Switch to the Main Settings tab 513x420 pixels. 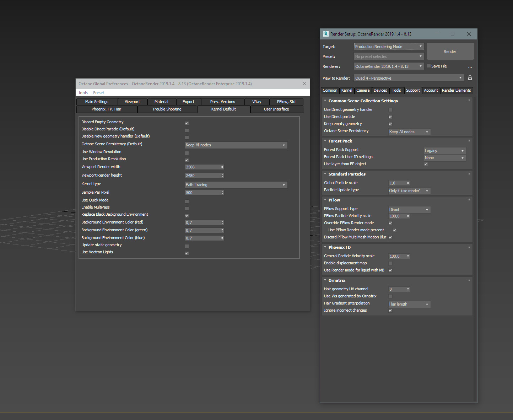click(x=97, y=102)
